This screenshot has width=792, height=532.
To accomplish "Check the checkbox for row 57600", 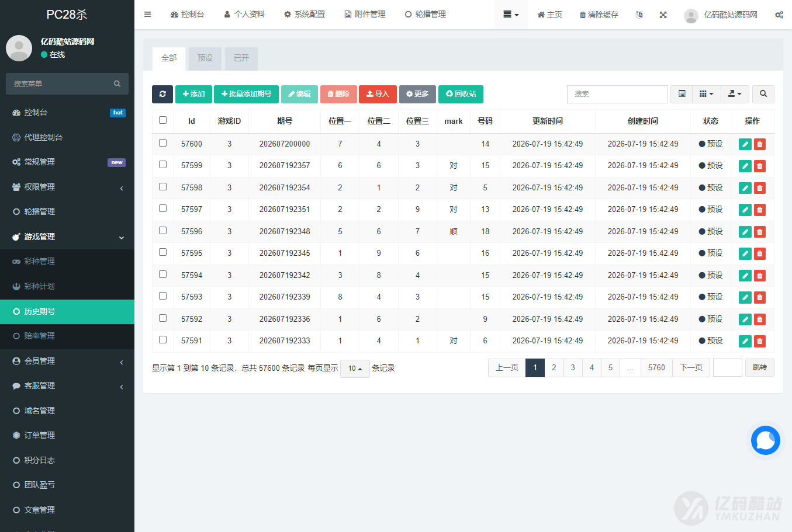I will (162, 143).
